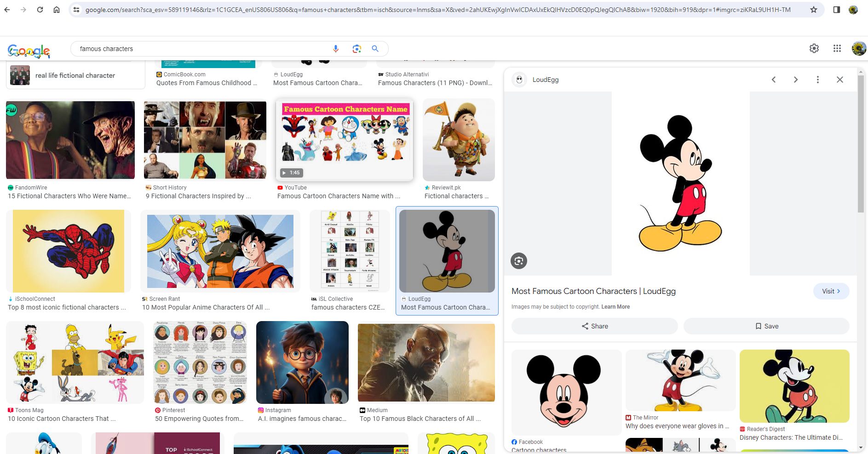Open the Short History movie collage thumbnail
This screenshot has width=868, height=454.
205,140
